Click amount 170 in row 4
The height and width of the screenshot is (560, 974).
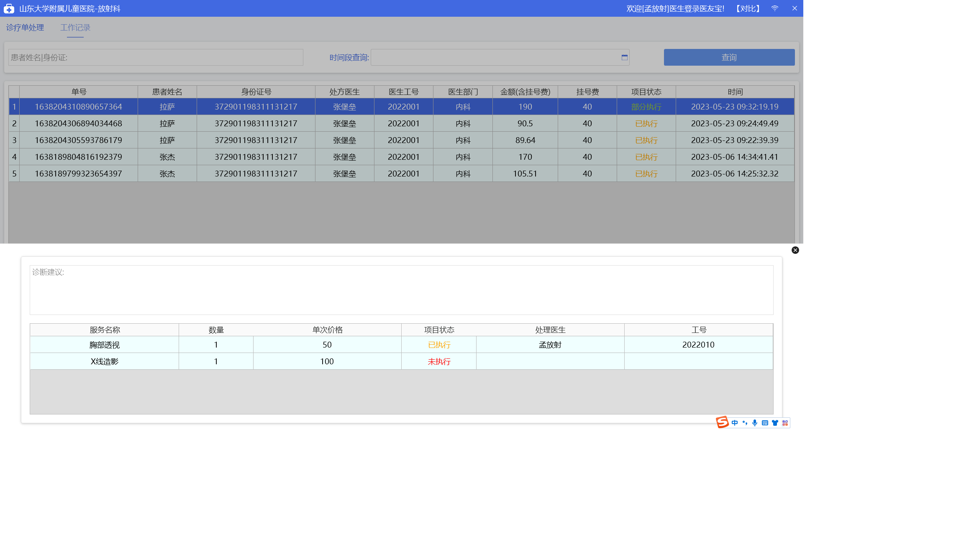525,157
